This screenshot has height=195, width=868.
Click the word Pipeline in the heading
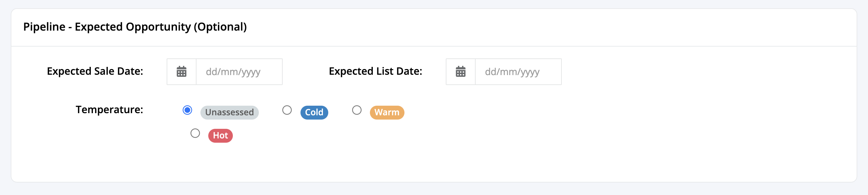tap(45, 27)
